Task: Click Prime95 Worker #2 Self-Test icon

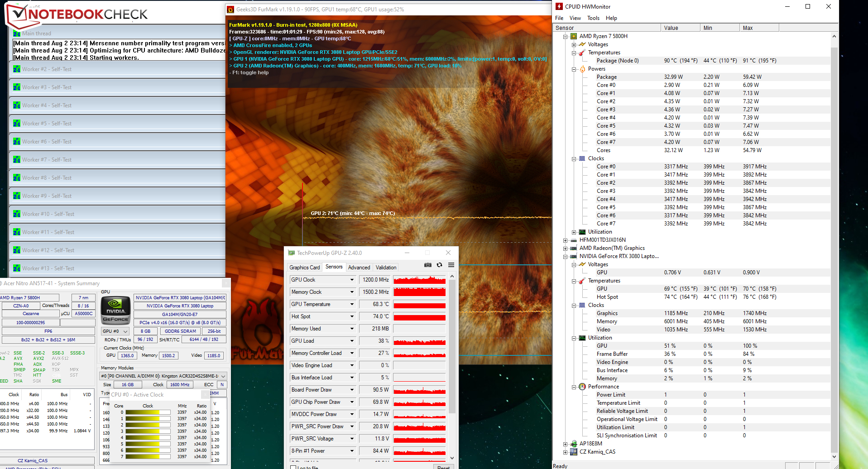Action: click(17, 69)
